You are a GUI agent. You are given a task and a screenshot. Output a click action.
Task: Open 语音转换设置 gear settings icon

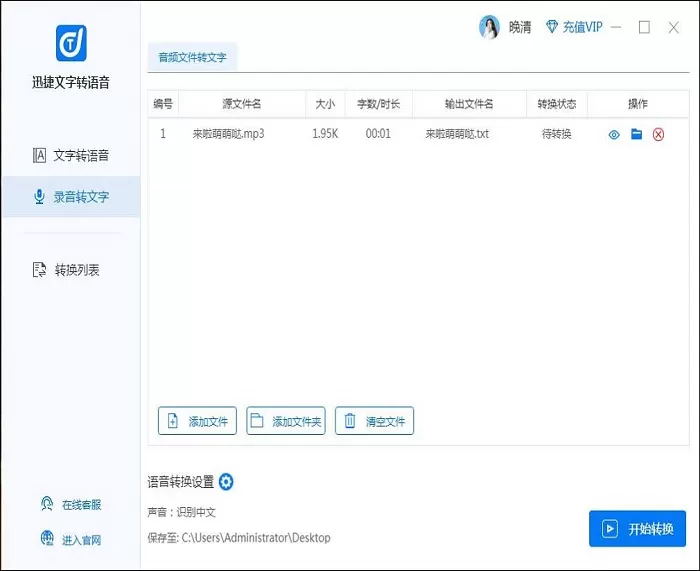pos(226,482)
